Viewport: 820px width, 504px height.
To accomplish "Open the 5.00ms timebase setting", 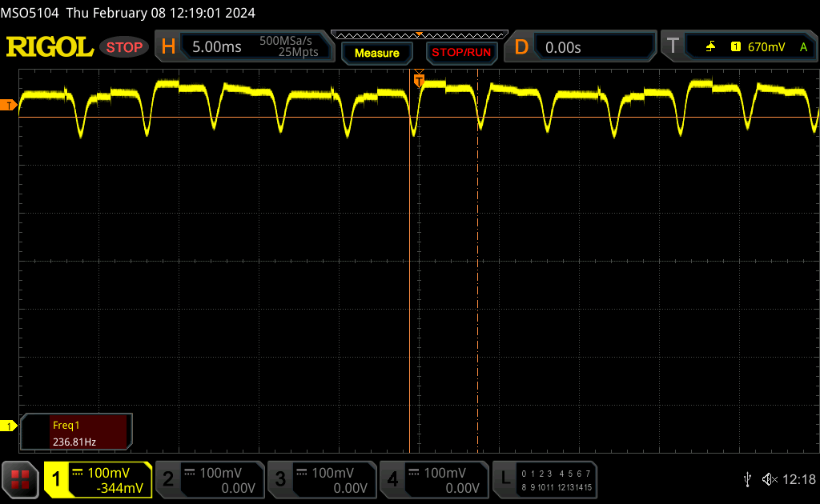I will [216, 47].
